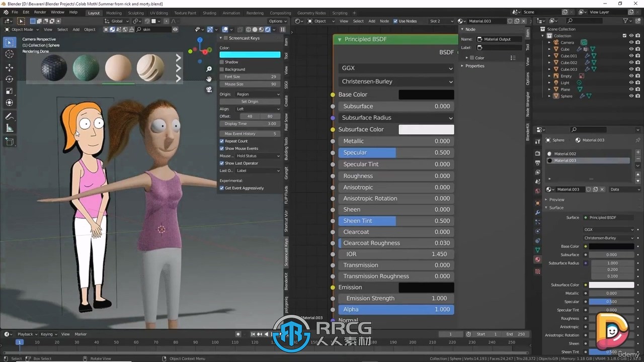The image size is (644, 362).
Task: Open the Global transform orientation dropdown
Action: click(x=117, y=21)
